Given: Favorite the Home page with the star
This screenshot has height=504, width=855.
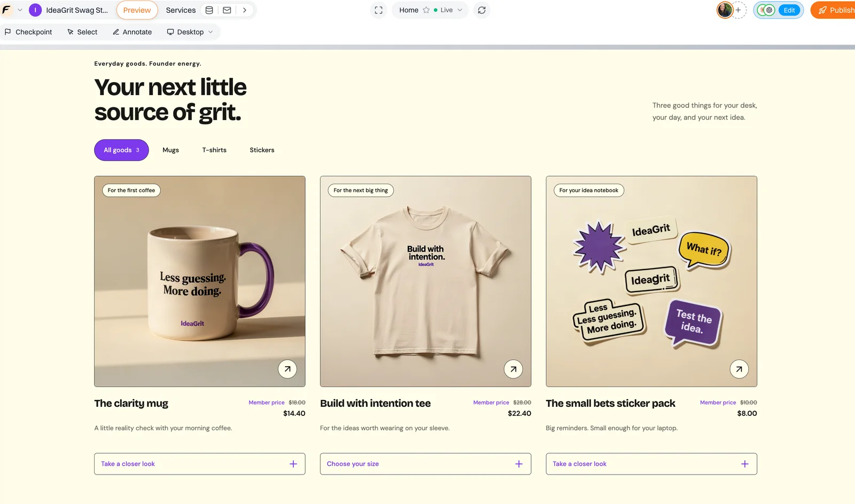Looking at the screenshot, I should click(426, 10).
